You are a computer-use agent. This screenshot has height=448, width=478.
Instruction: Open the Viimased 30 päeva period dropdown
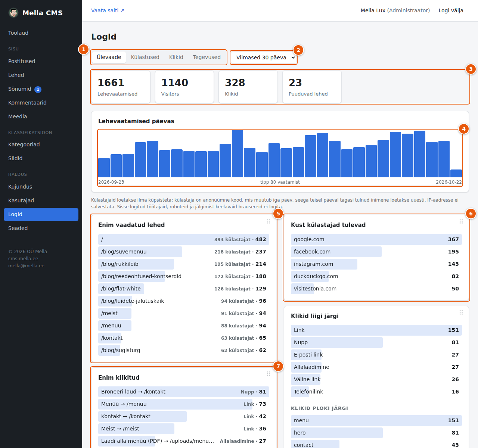point(264,57)
